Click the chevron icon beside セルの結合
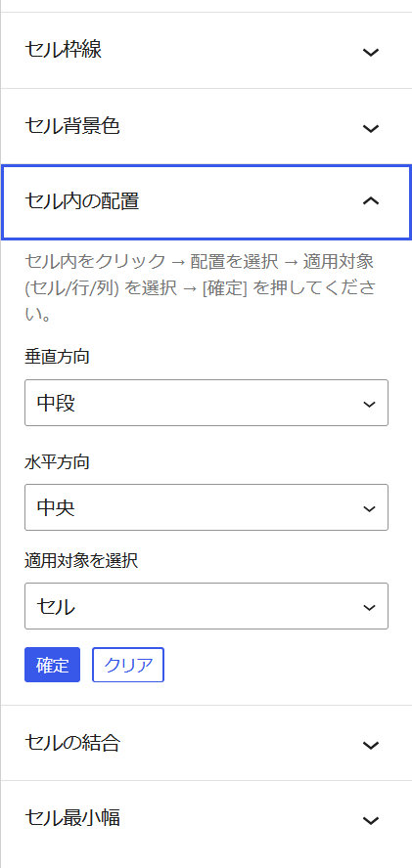The height and width of the screenshot is (868, 412). tap(371, 745)
